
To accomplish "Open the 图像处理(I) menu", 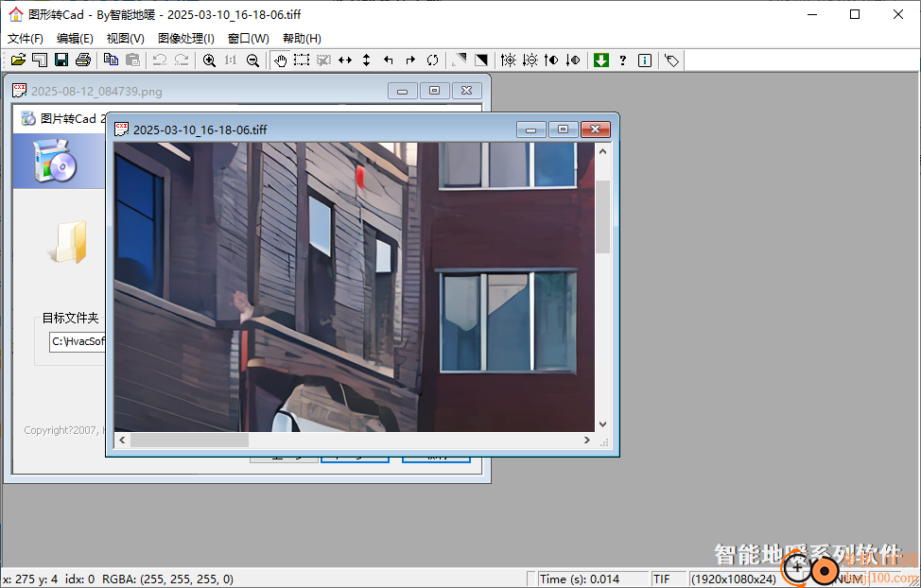I will (186, 38).
